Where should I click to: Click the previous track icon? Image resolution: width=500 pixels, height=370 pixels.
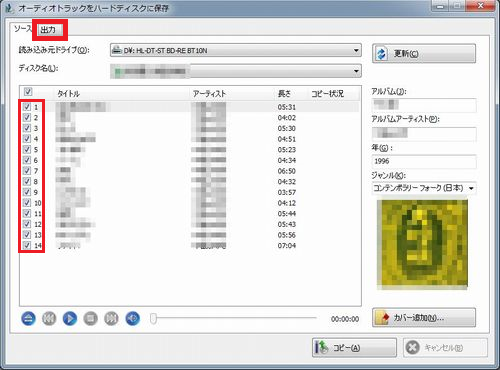(49, 319)
